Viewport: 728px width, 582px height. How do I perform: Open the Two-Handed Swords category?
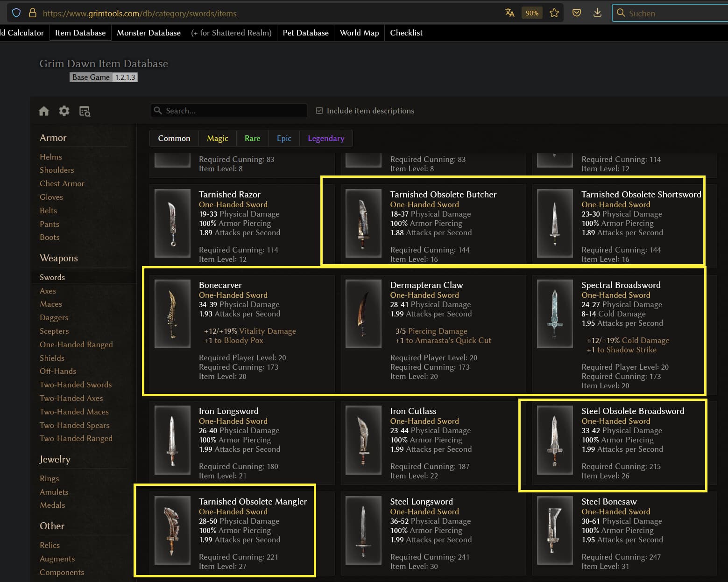tap(76, 385)
